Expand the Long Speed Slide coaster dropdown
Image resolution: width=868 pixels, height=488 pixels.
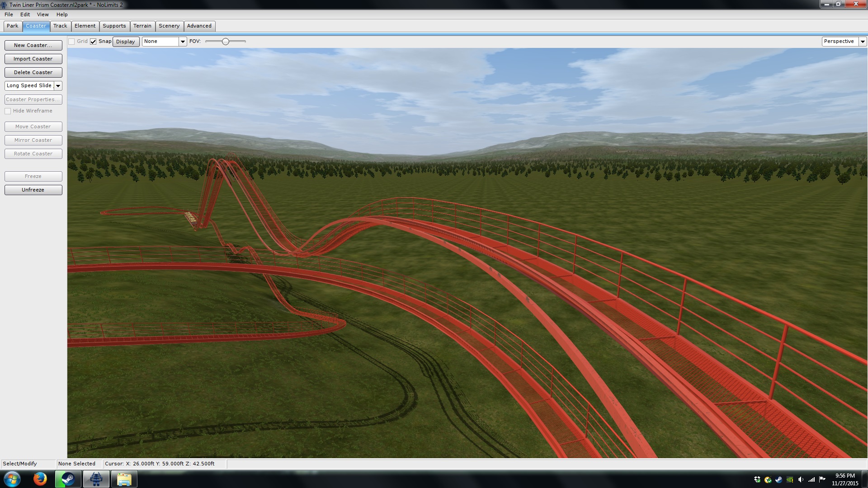(x=58, y=86)
